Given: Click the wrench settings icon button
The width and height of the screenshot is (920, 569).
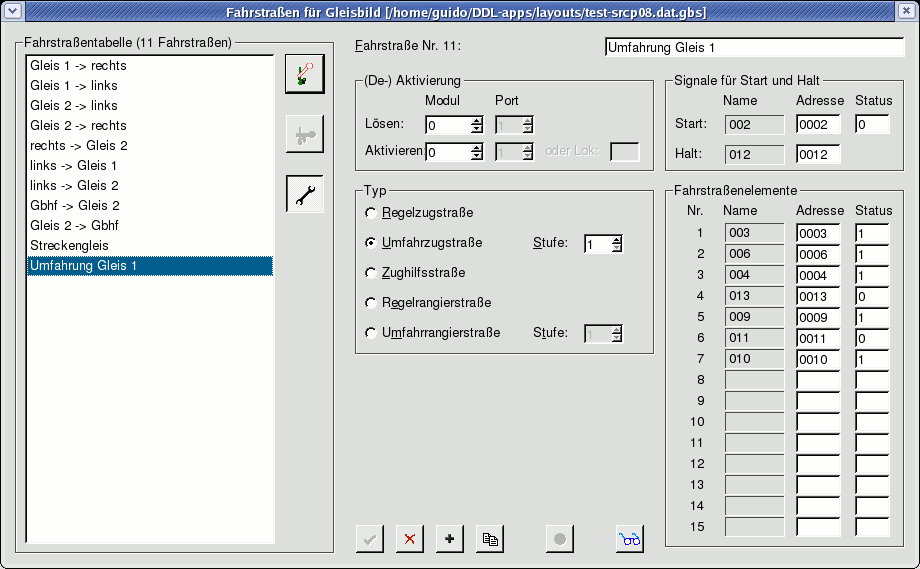Looking at the screenshot, I should (305, 194).
